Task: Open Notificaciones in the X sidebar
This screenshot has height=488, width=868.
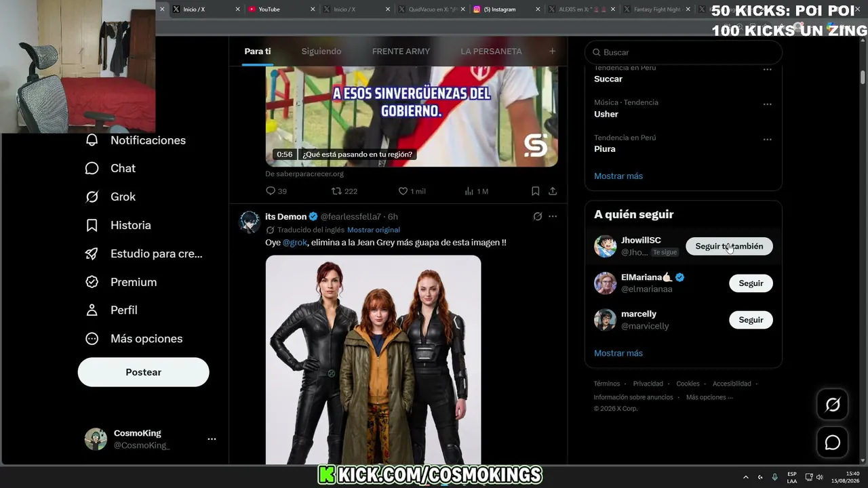Action: tap(135, 140)
